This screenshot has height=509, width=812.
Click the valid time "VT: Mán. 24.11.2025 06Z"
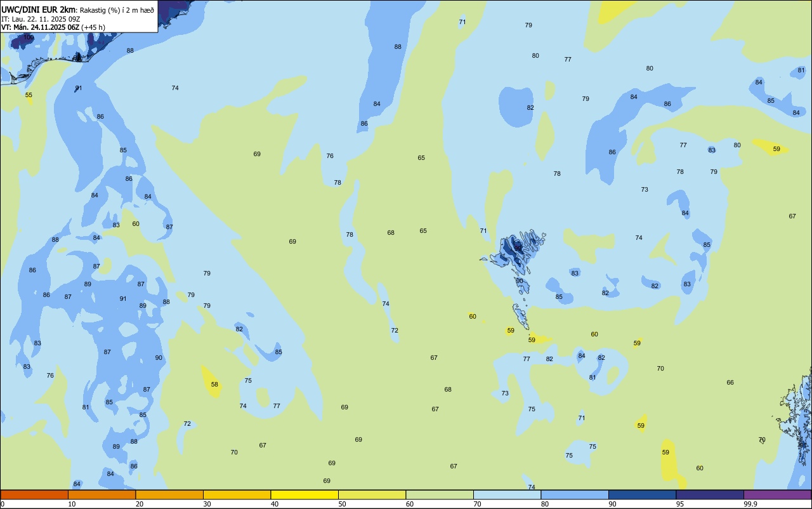(40, 27)
